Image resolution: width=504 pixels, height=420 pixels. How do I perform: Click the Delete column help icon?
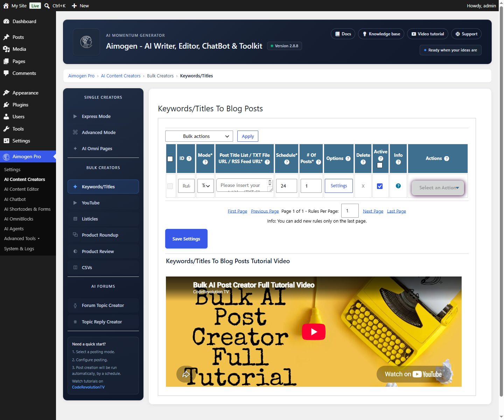(363, 162)
